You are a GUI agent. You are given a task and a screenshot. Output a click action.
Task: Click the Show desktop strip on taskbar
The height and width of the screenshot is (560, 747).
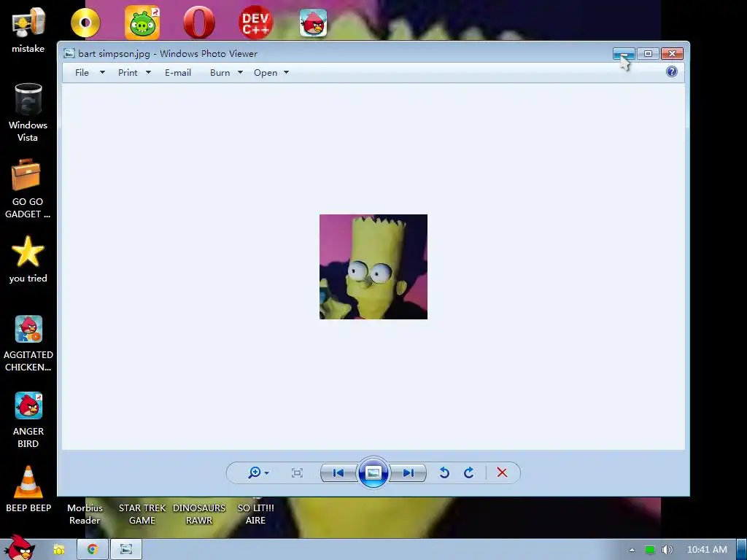[742, 549]
